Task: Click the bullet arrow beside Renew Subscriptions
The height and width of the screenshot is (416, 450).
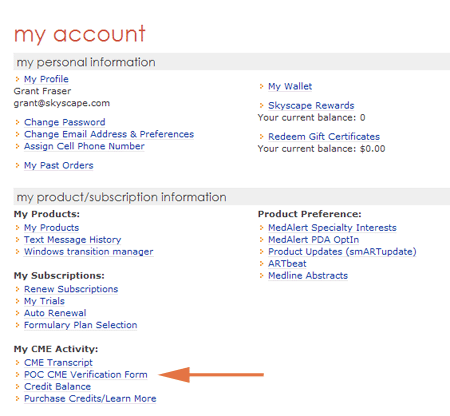Action: pos(17,289)
